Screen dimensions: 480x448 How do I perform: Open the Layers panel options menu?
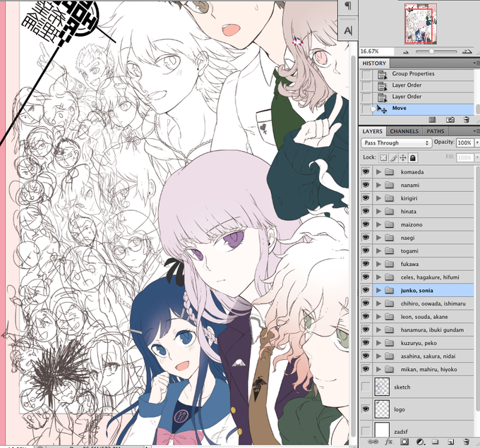[x=475, y=131]
